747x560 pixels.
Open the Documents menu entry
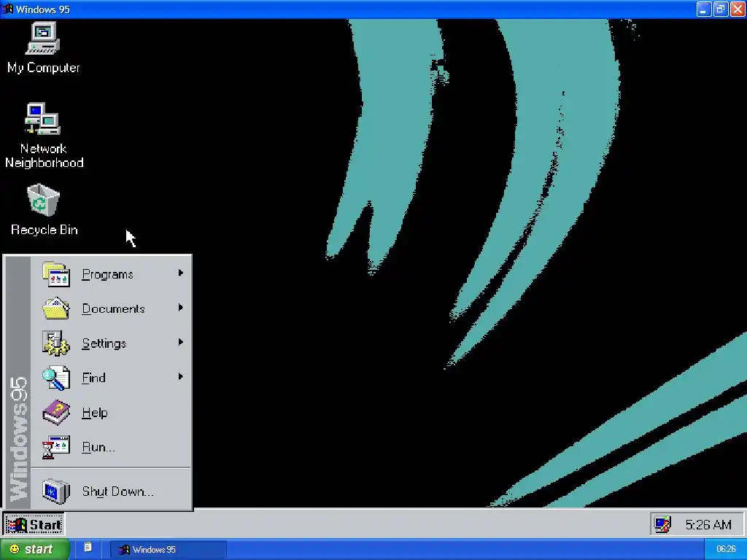(111, 308)
